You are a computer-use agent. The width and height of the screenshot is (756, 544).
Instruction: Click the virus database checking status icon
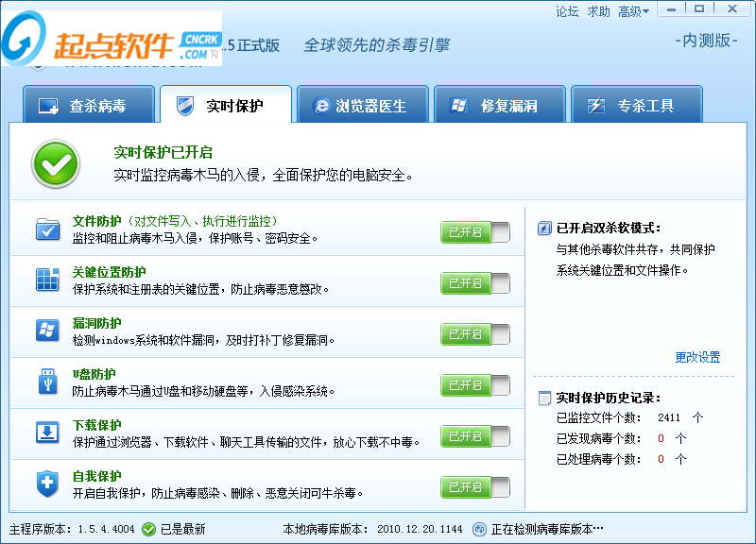tap(479, 529)
